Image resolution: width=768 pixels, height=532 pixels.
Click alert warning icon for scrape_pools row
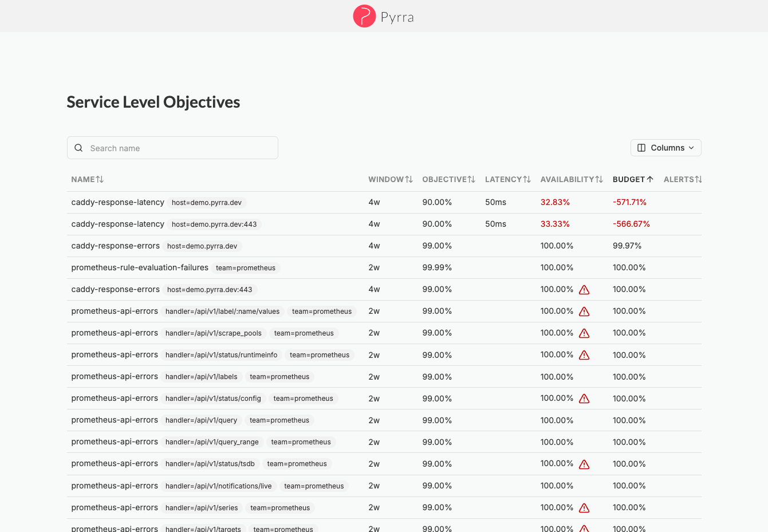point(584,333)
